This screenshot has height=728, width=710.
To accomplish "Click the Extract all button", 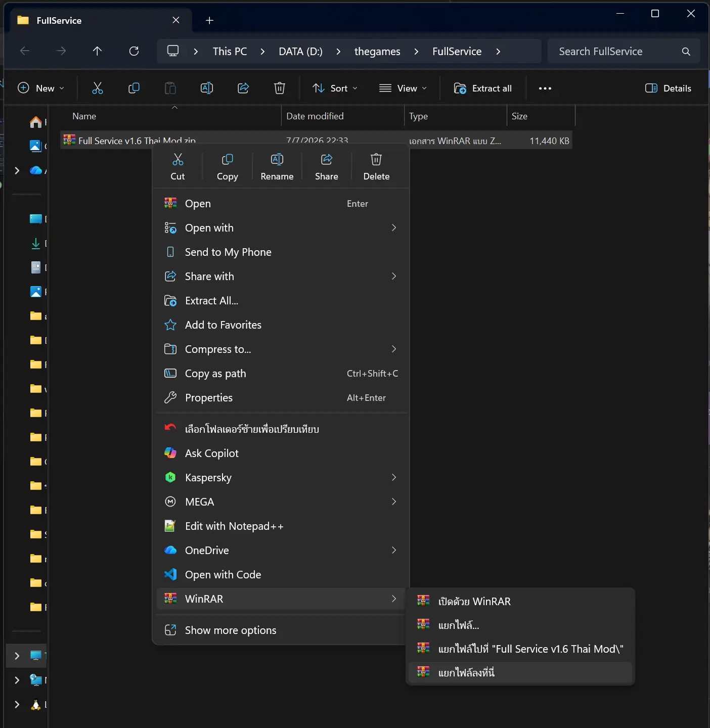I will click(483, 88).
